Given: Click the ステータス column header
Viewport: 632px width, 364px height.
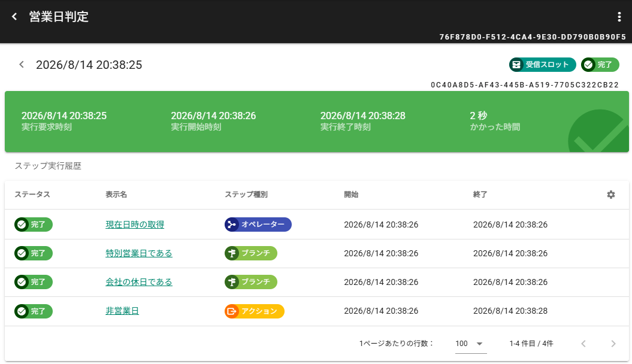Looking at the screenshot, I should coord(32,195).
